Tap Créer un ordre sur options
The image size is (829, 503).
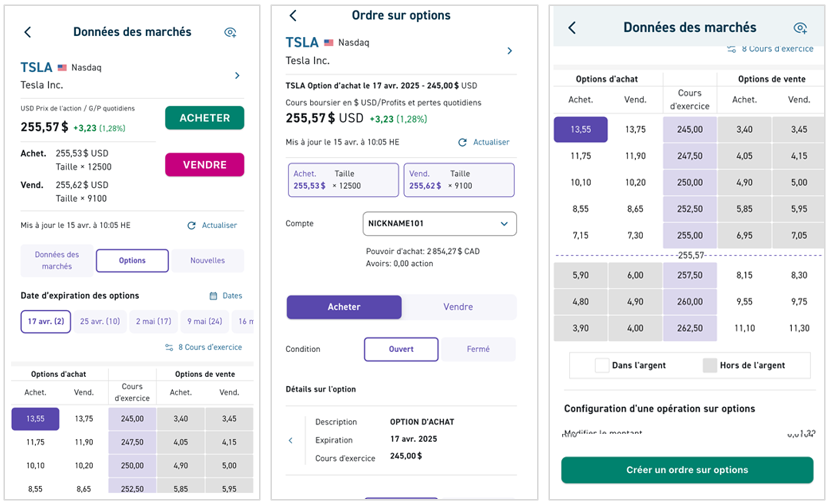tap(687, 470)
